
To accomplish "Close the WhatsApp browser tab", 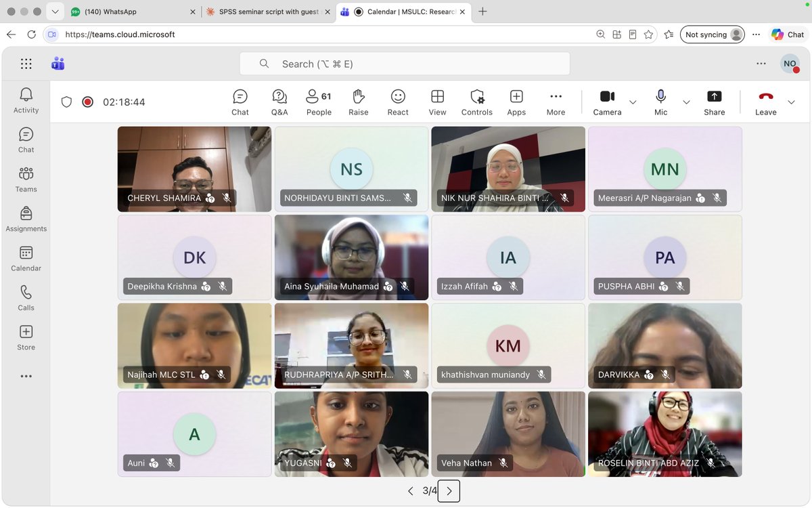I will [x=192, y=12].
